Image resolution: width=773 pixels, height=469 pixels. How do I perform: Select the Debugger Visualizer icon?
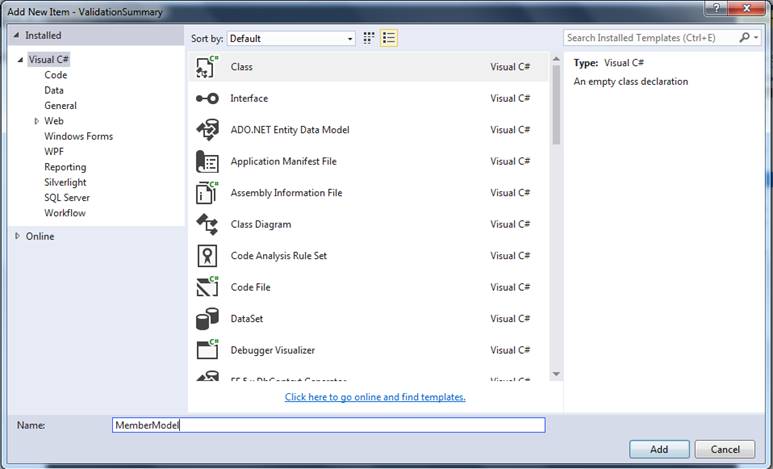[207, 350]
